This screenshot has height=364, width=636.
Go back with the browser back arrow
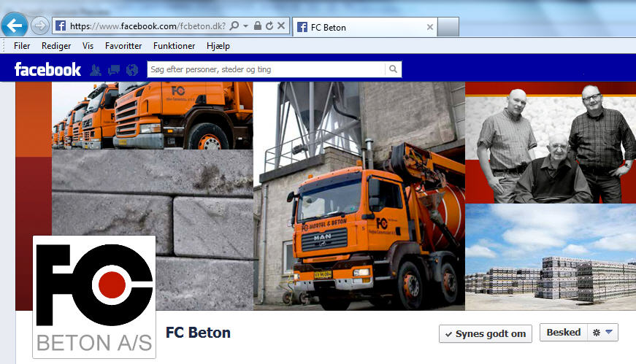(15, 26)
